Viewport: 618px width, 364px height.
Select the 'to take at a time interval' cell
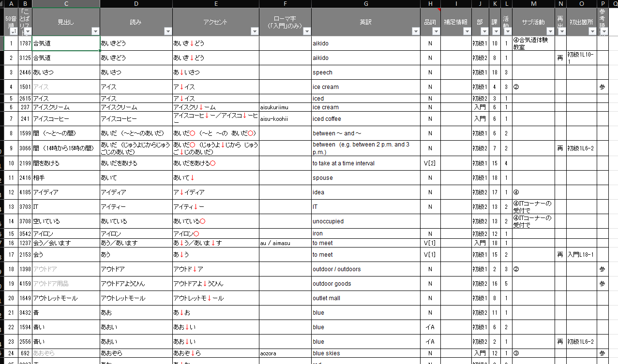click(x=366, y=163)
